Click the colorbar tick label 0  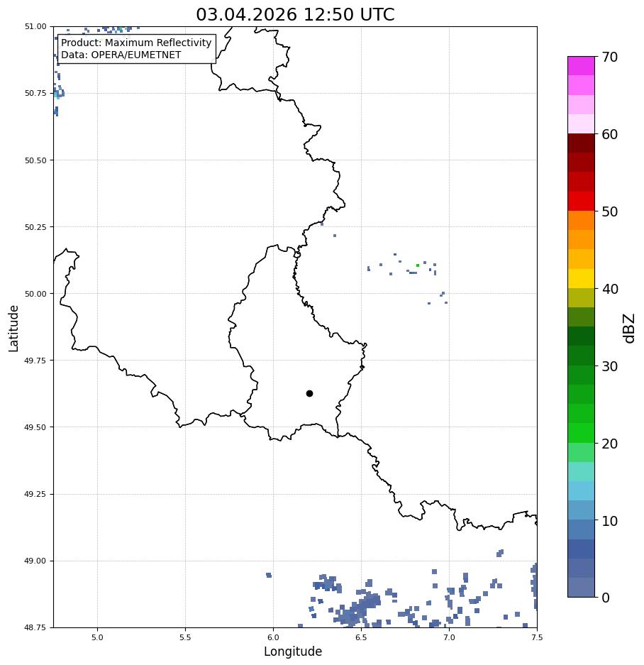click(x=606, y=598)
